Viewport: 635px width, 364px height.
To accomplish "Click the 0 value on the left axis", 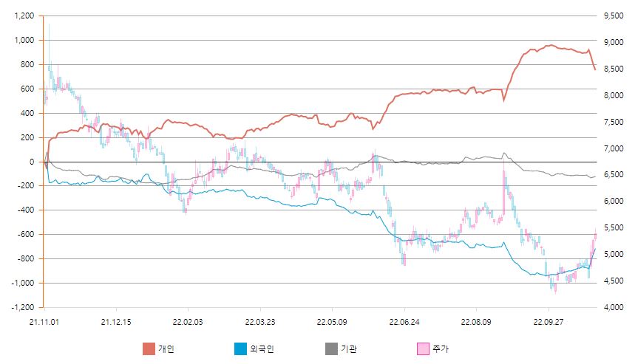I will tap(32, 162).
